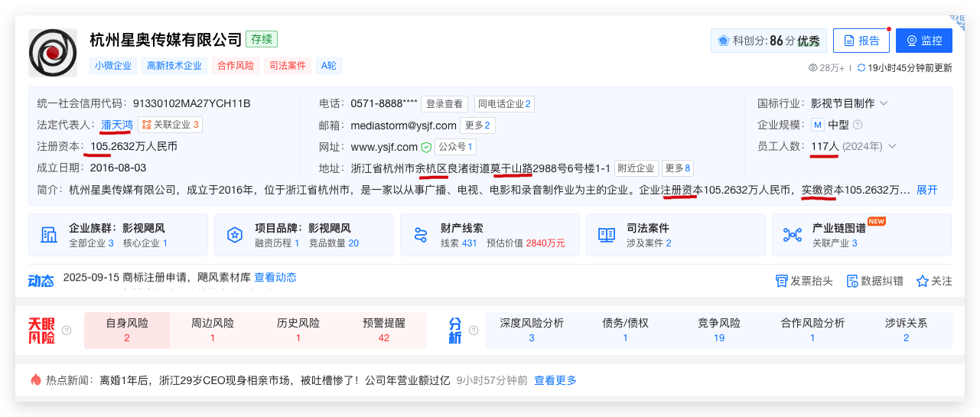This screenshot has width=980, height=417.
Task: Click the 合作风险 tag
Action: point(236,66)
